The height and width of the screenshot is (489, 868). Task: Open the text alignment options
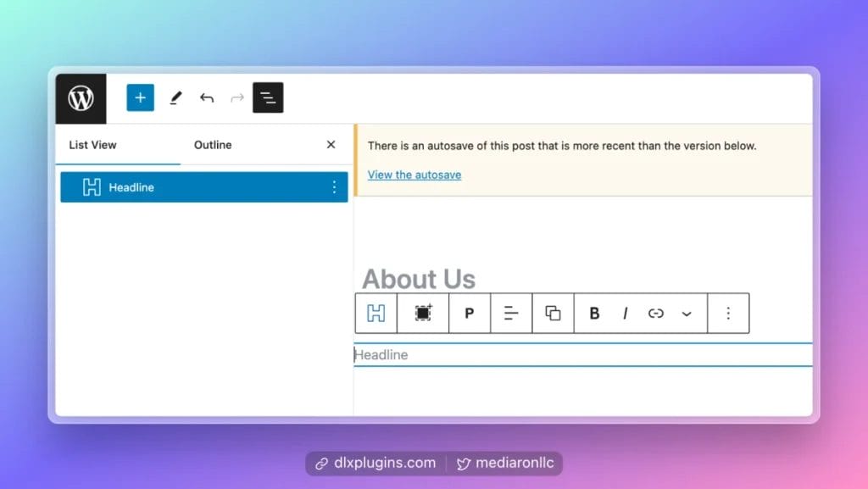tap(511, 314)
